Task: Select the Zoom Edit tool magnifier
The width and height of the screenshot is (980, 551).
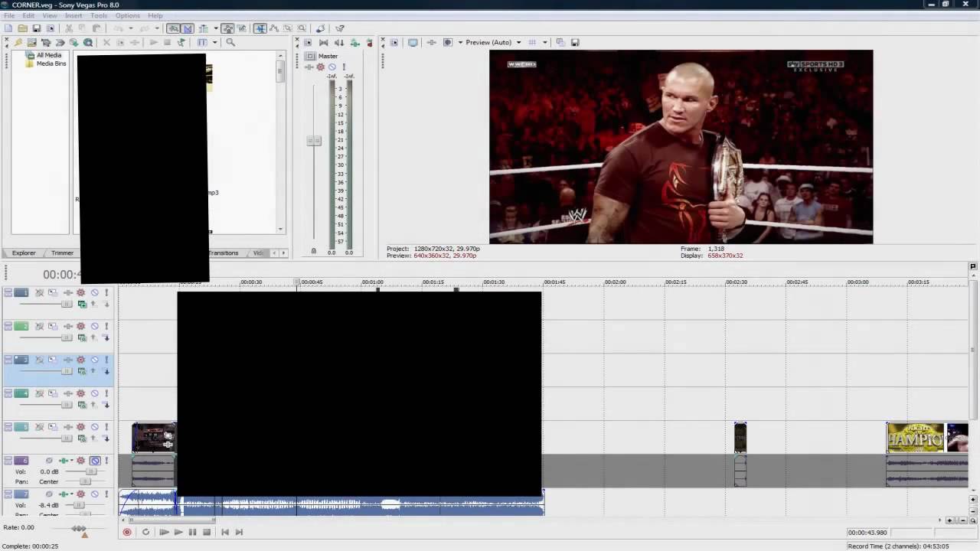Action: tap(302, 28)
